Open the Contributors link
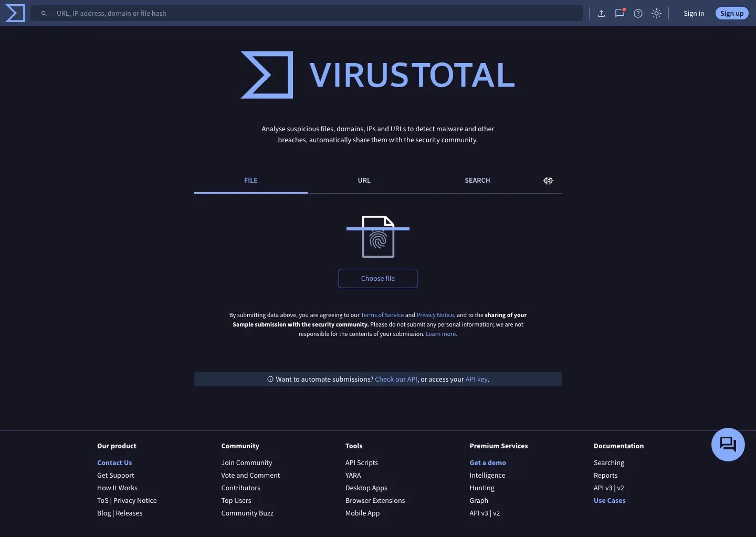Image resolution: width=756 pixels, height=537 pixels. [x=240, y=488]
